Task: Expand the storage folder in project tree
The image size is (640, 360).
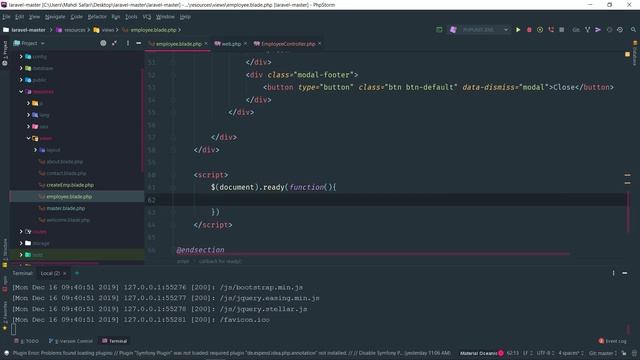Action: 21,243
